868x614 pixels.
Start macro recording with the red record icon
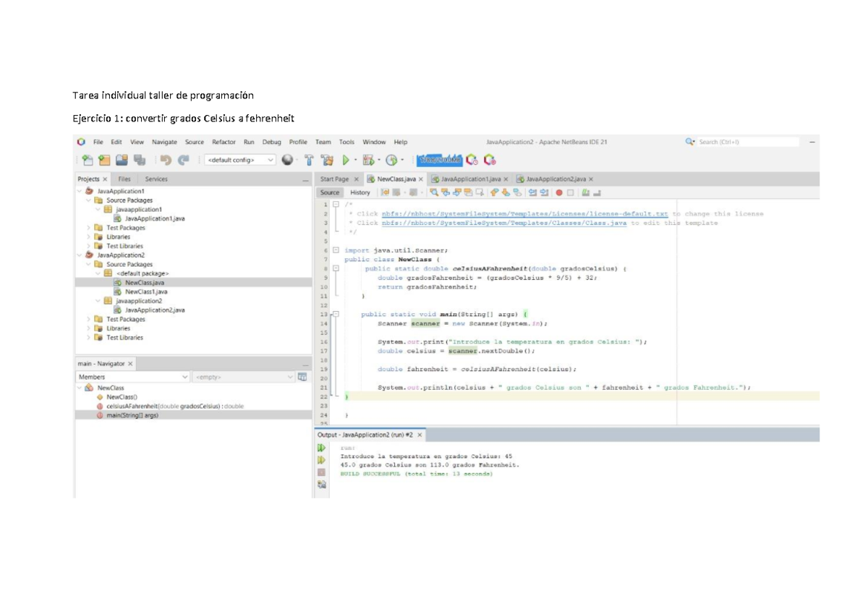tap(558, 193)
